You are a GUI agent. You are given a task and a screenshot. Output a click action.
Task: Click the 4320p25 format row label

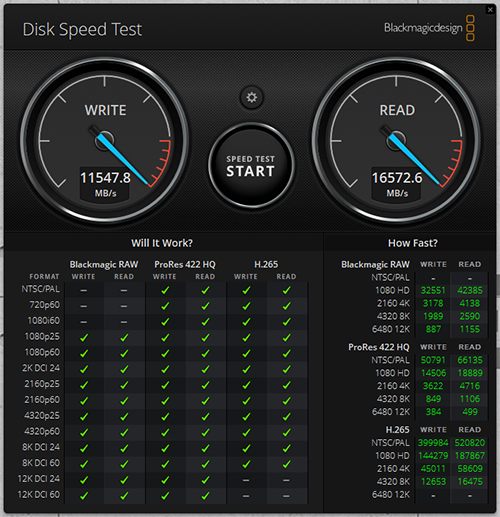(42, 416)
